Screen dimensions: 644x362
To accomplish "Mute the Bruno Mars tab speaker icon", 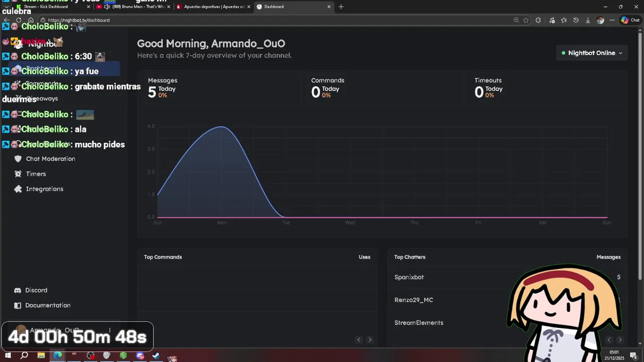I will pos(107,7).
